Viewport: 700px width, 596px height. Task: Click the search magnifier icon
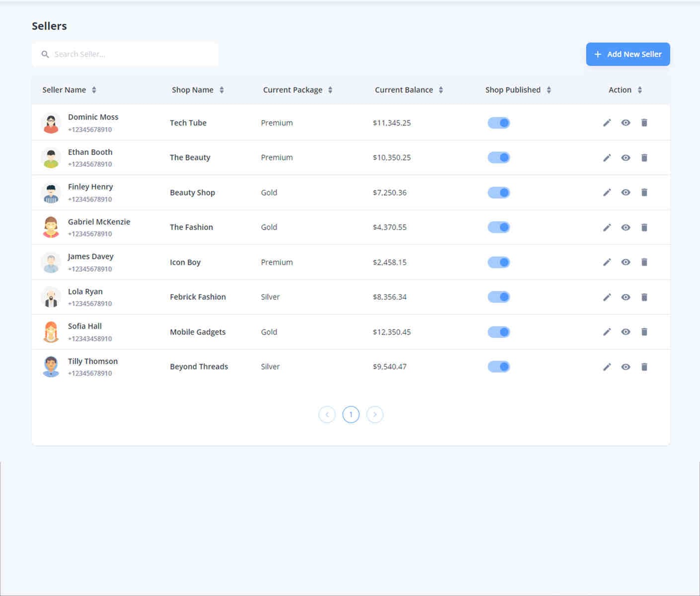(x=45, y=54)
